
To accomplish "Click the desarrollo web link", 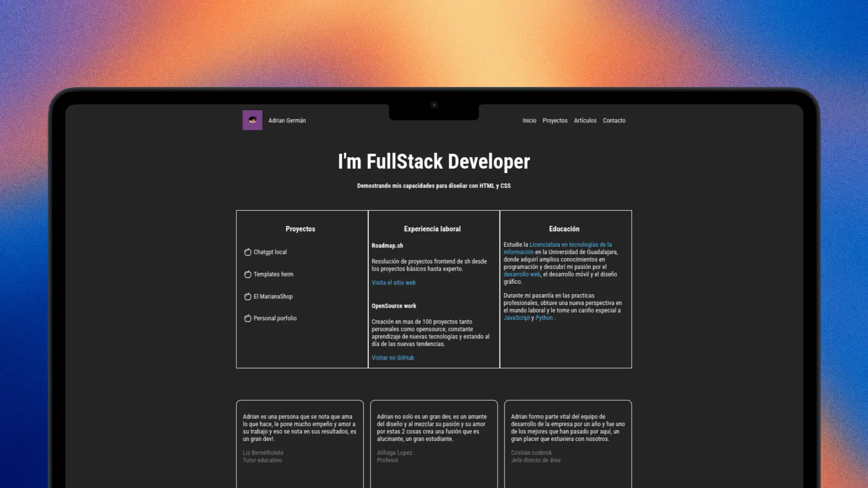I will tap(522, 274).
